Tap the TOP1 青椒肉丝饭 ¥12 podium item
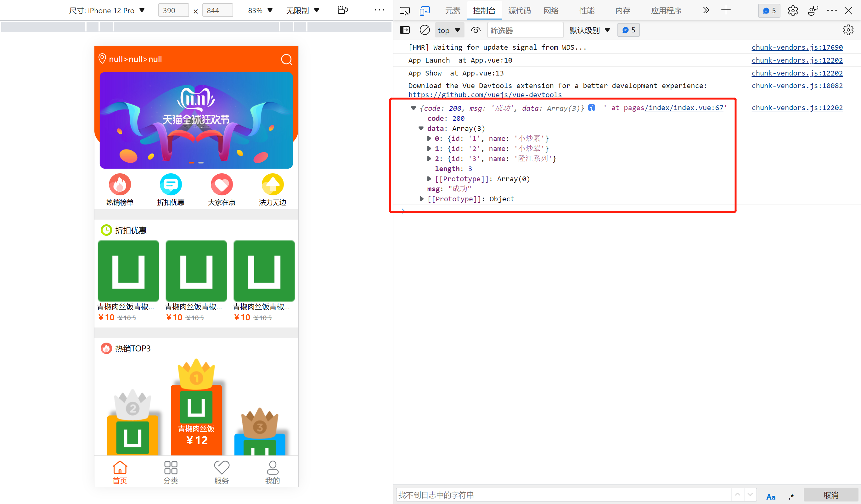This screenshot has height=504, width=861. 196,420
